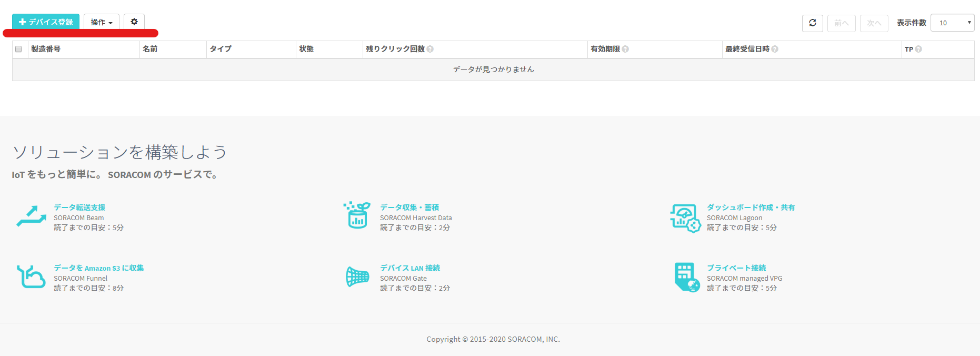Click the 前へ pagination button
This screenshot has height=356, width=980.
point(842,23)
